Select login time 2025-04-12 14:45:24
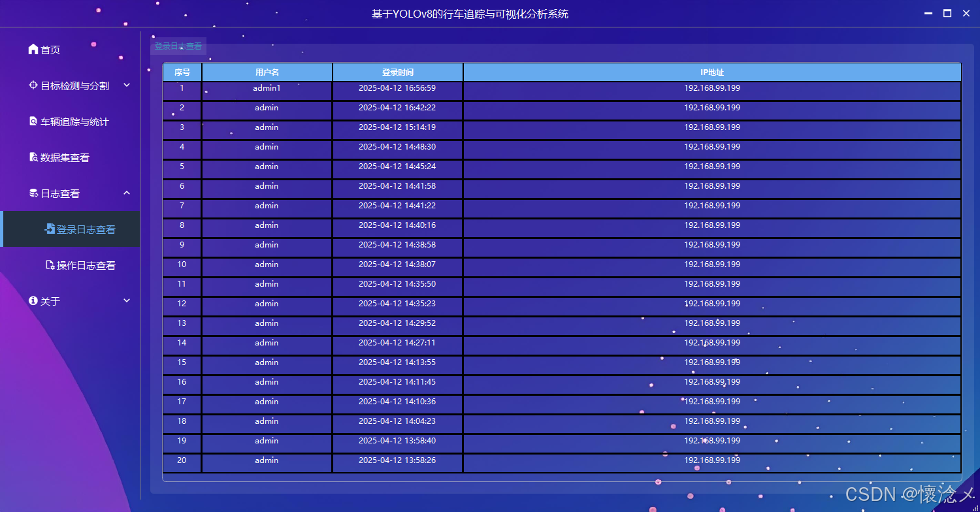 [397, 167]
